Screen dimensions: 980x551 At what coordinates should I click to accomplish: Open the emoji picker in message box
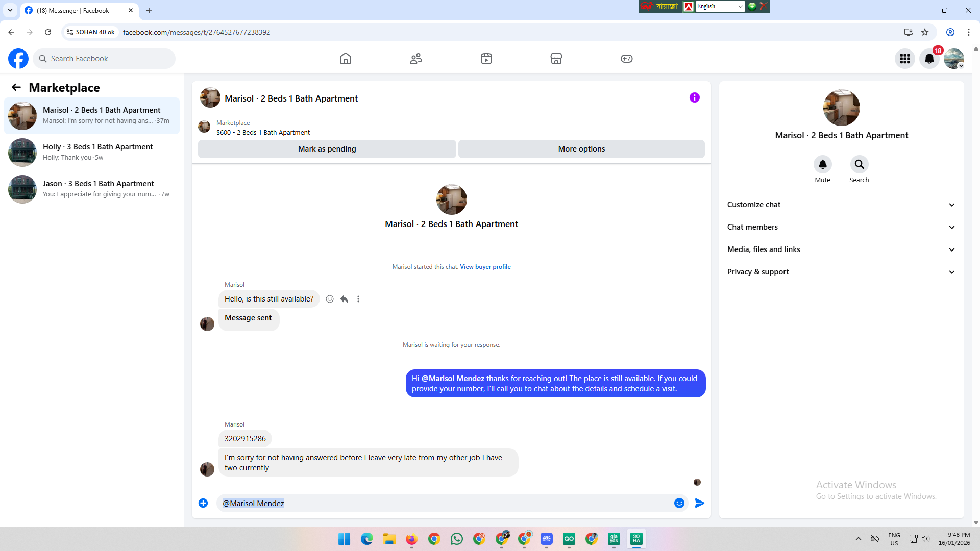click(679, 503)
